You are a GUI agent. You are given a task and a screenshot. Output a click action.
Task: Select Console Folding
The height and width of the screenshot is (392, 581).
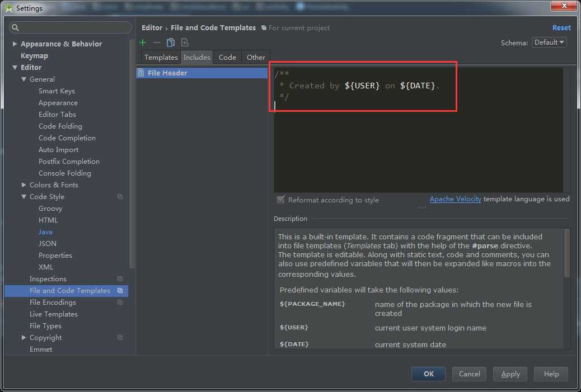65,173
